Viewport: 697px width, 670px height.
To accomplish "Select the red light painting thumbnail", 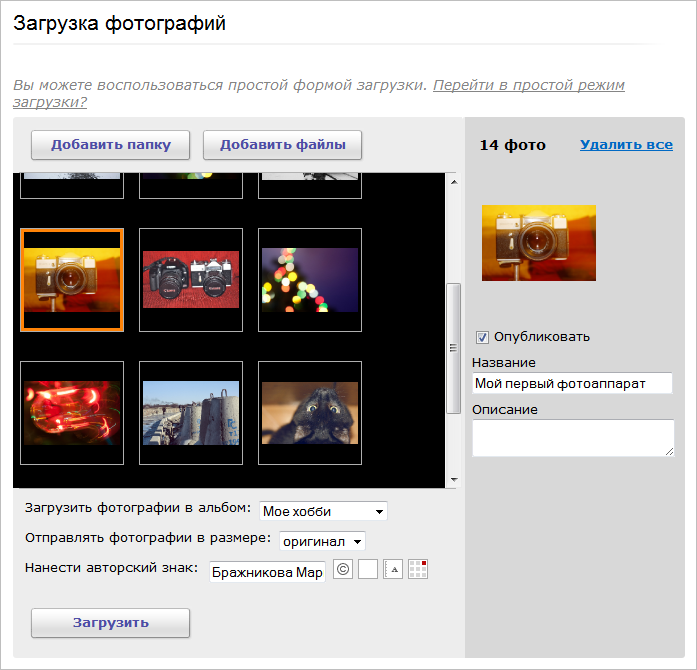I will (72, 412).
